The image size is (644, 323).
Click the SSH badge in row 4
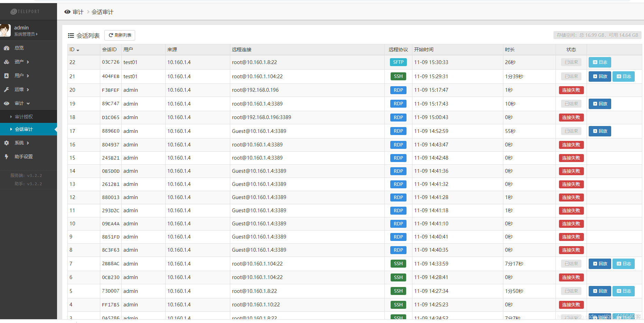(x=398, y=305)
